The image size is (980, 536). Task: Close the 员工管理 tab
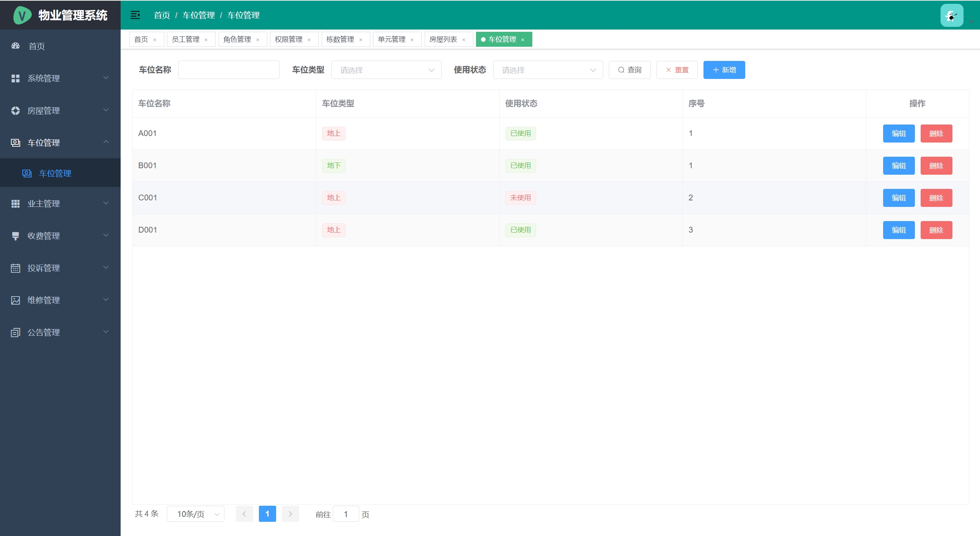point(206,40)
